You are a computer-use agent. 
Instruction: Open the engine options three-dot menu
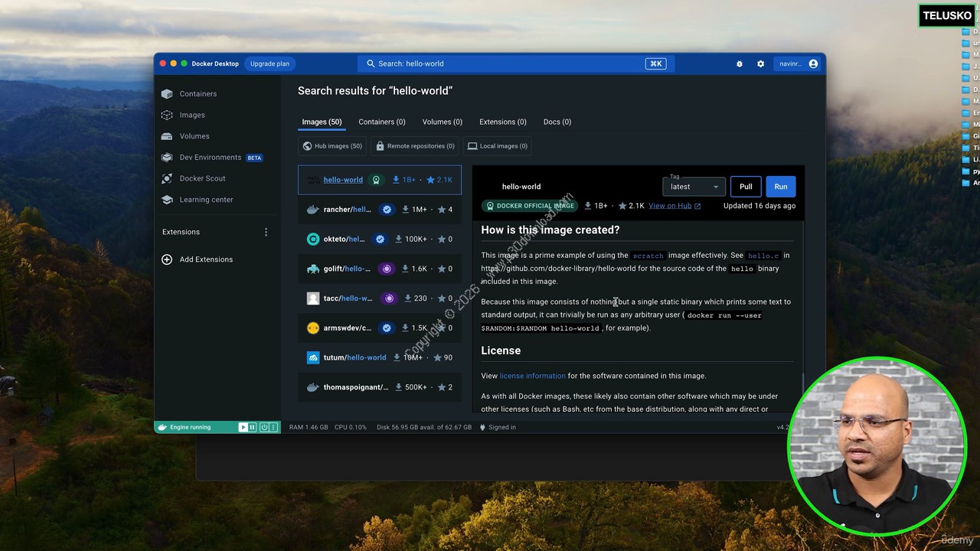pos(274,427)
